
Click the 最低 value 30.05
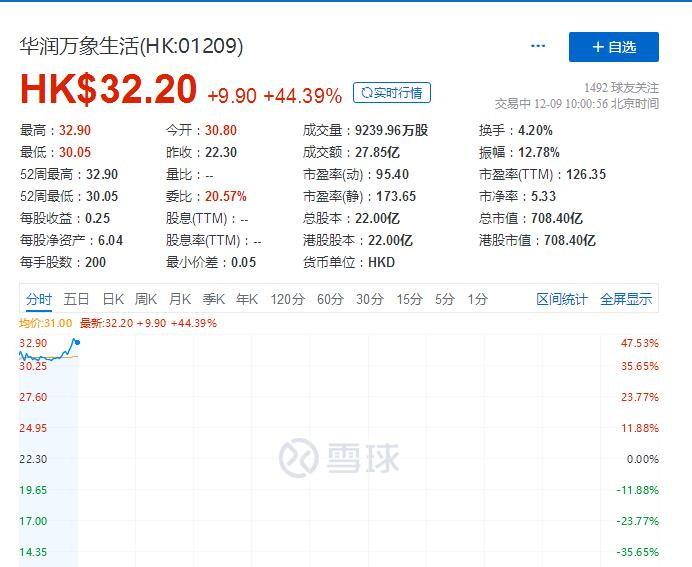click(75, 152)
